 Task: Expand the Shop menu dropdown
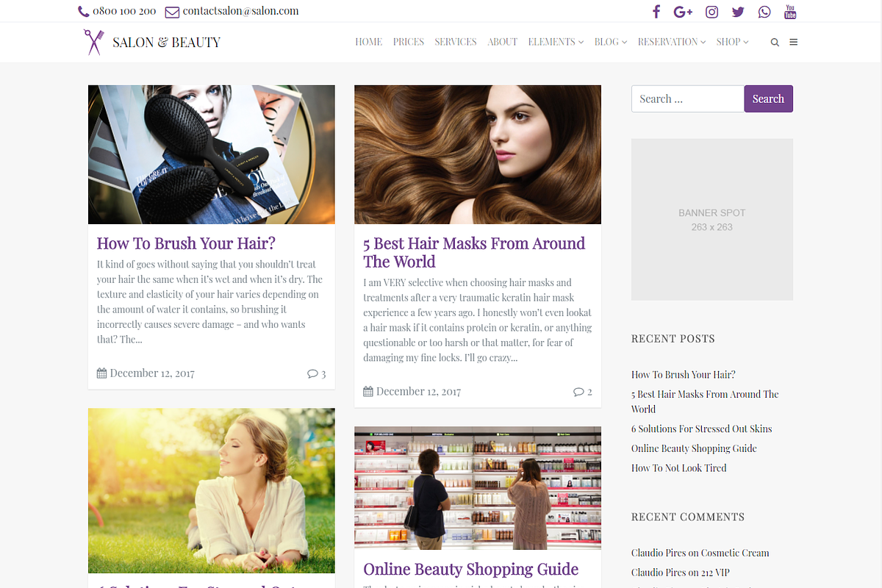pyautogui.click(x=733, y=42)
